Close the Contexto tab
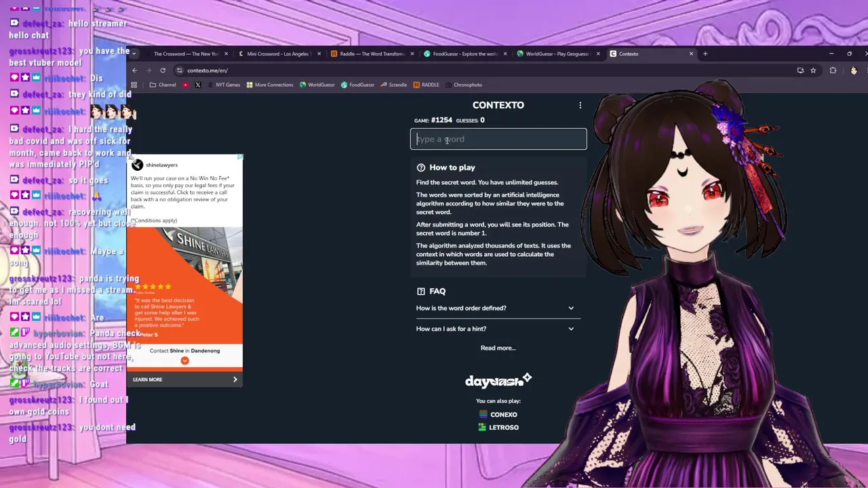 point(691,54)
